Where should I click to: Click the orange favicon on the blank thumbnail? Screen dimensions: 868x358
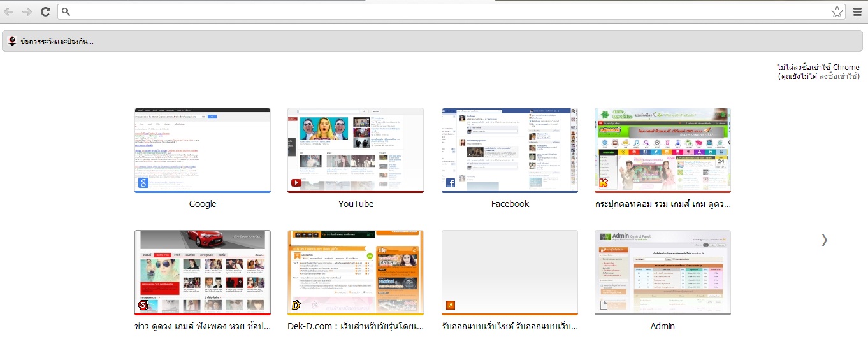click(450, 306)
